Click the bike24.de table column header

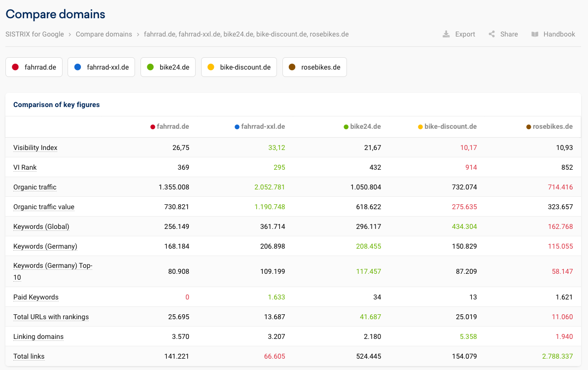click(362, 126)
